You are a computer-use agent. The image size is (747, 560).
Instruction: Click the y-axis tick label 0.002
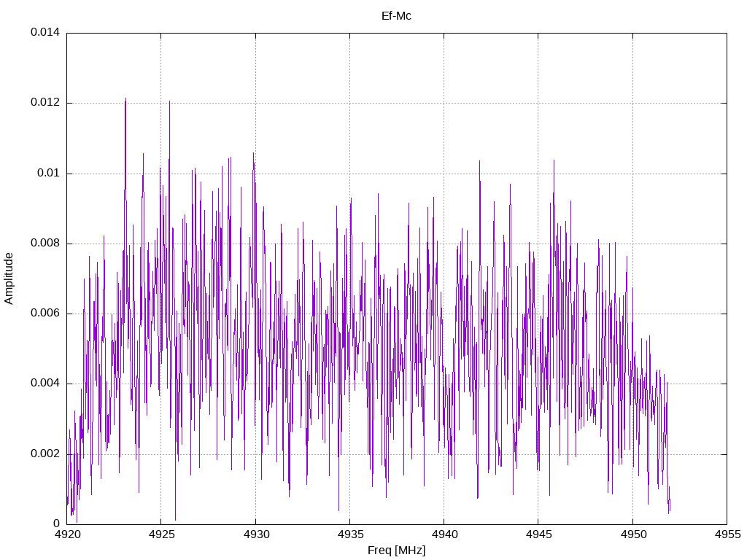(x=45, y=454)
